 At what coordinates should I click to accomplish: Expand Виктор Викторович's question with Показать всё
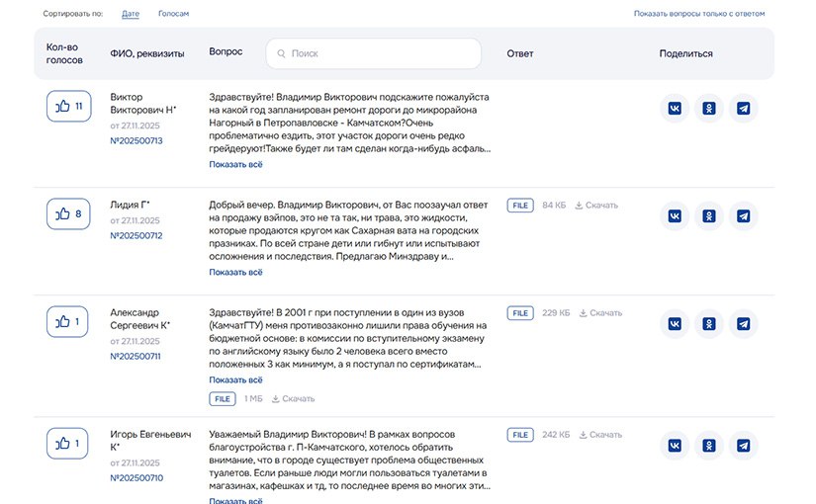tap(235, 164)
